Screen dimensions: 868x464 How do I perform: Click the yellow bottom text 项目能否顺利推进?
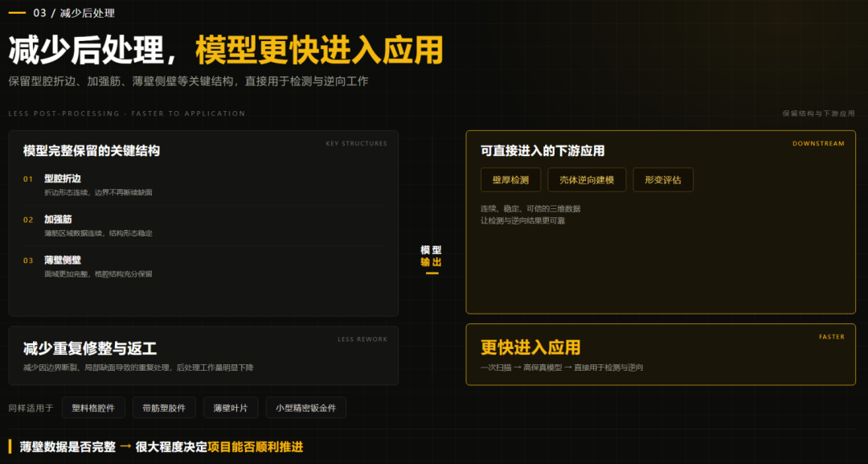[256, 447]
